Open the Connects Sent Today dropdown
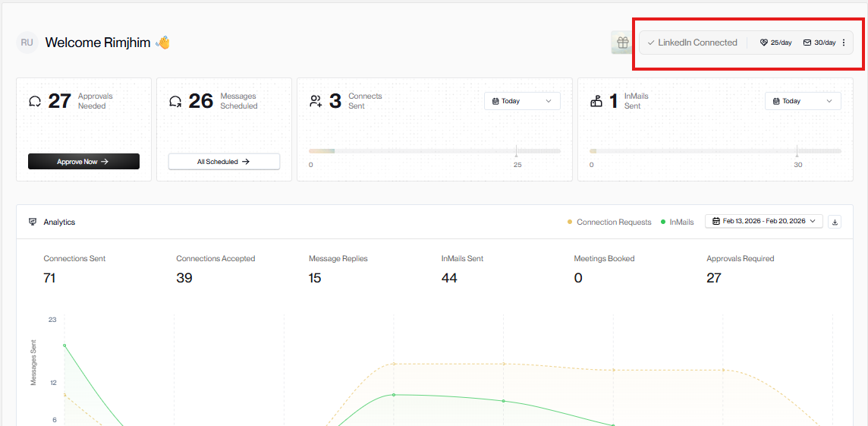 522,101
